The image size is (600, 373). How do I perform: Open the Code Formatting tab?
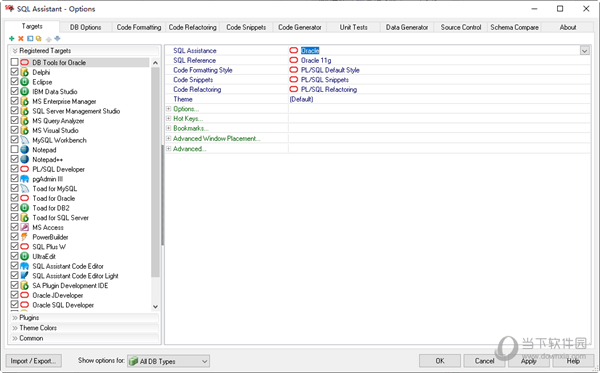pyautogui.click(x=139, y=27)
